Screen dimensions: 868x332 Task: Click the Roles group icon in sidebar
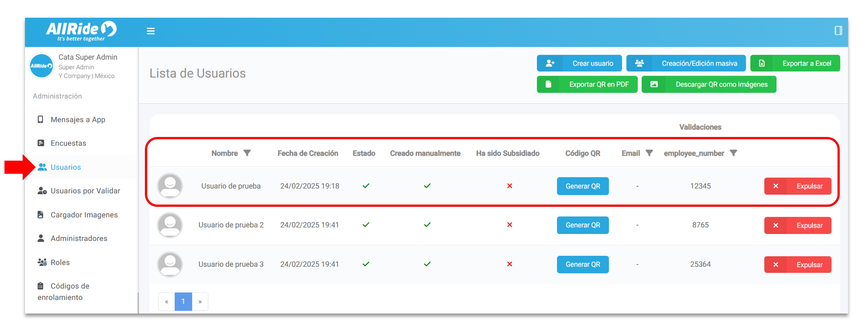(x=42, y=262)
